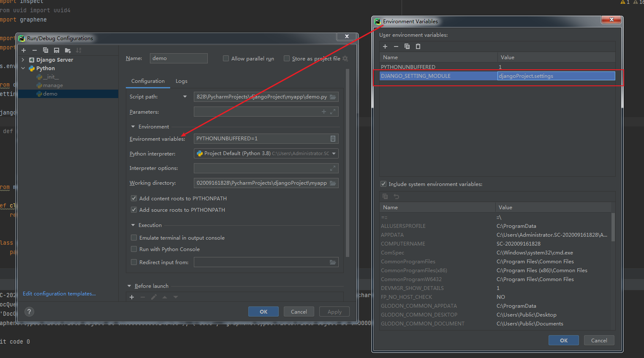Uncheck Add content roots to PYTHONPATH

134,198
